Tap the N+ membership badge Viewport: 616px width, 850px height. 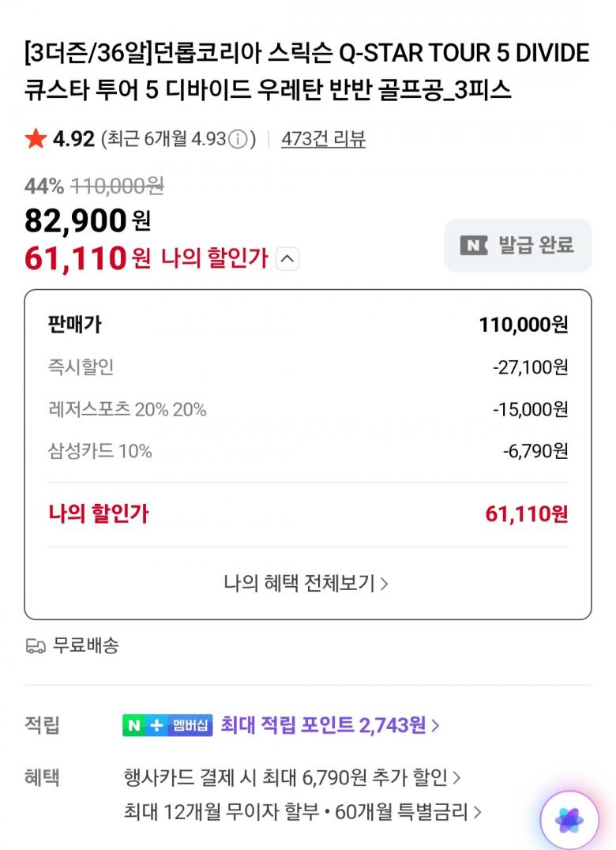click(167, 725)
